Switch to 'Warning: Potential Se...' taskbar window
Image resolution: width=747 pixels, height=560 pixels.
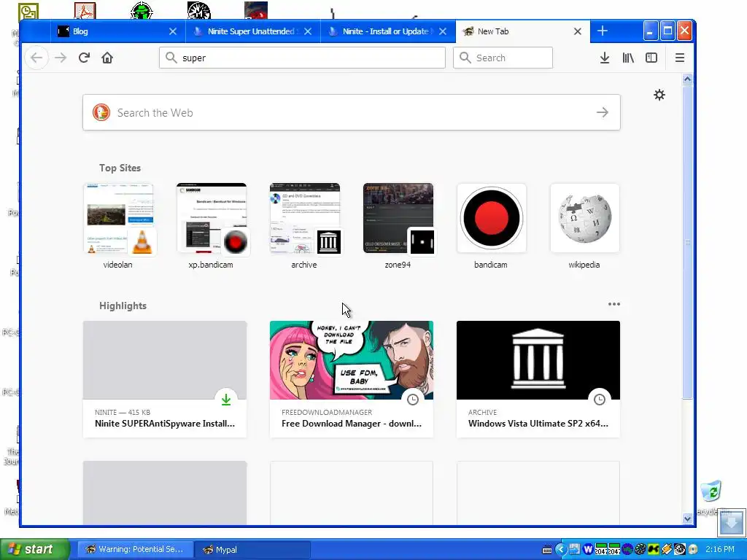(135, 550)
